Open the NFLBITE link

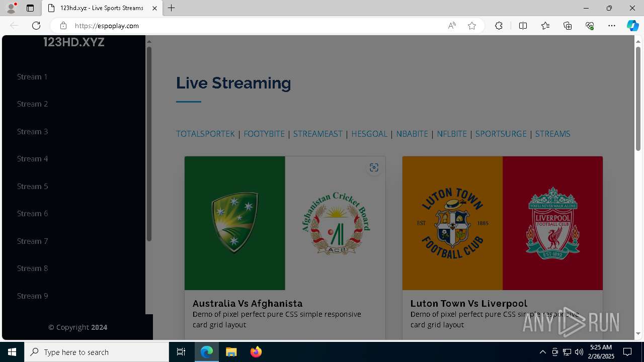click(x=452, y=134)
